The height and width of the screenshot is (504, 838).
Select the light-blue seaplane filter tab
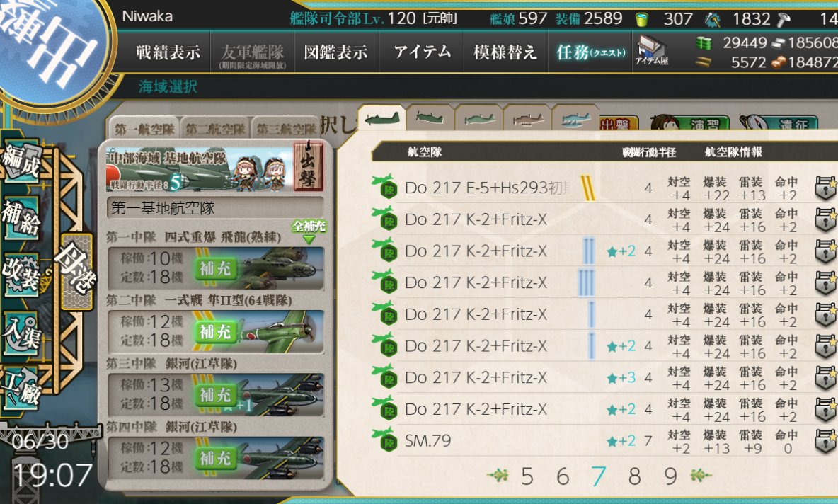(x=575, y=119)
